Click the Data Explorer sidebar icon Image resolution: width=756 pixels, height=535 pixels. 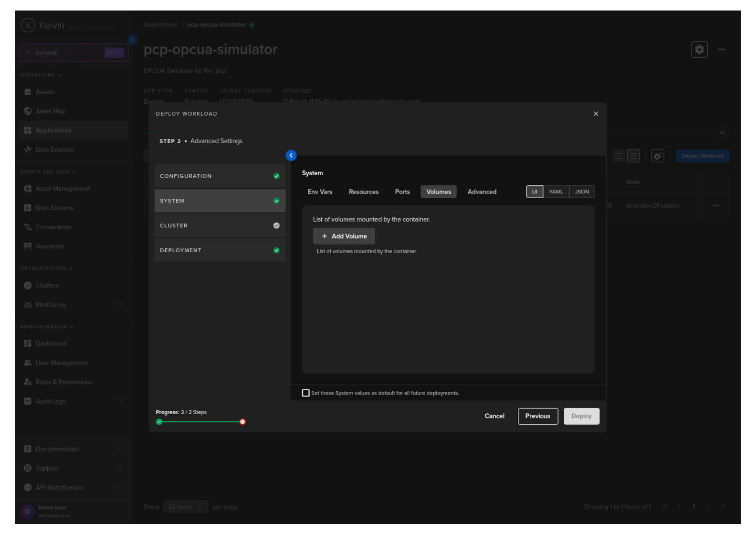coord(28,150)
